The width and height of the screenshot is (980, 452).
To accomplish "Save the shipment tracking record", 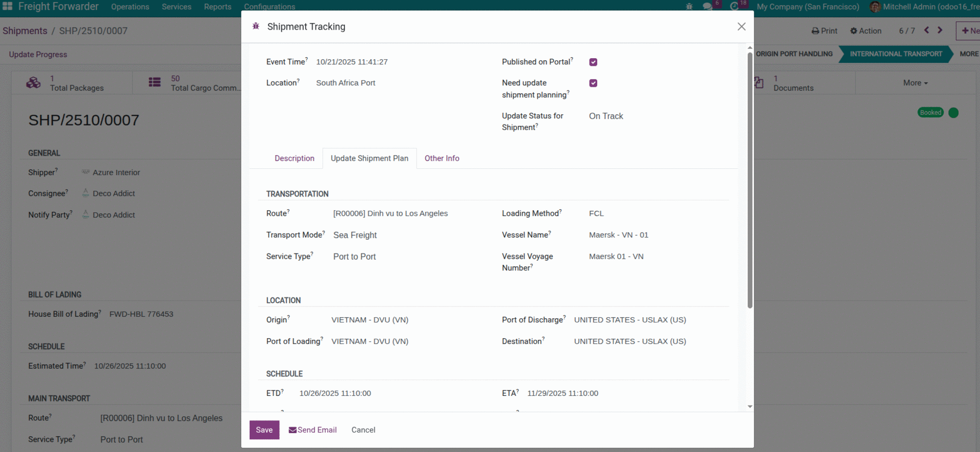I will click(264, 430).
